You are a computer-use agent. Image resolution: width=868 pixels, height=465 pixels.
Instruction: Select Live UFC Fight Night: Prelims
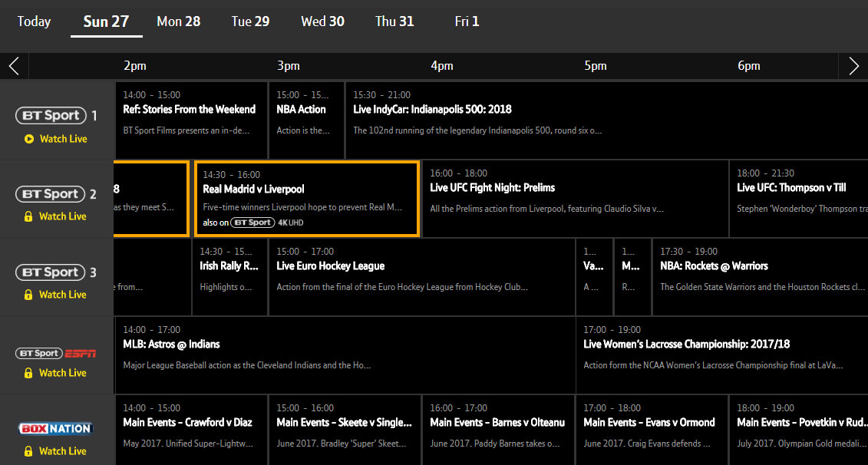tap(575, 198)
